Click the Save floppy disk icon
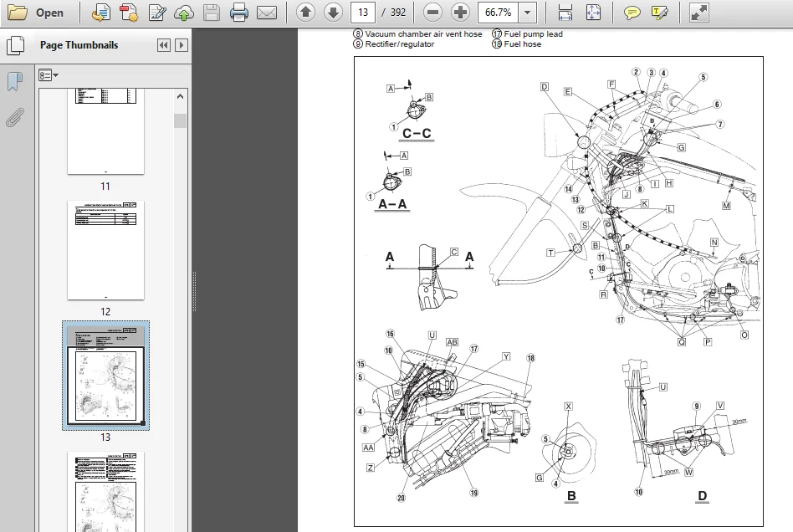This screenshot has width=793, height=532. click(x=212, y=13)
